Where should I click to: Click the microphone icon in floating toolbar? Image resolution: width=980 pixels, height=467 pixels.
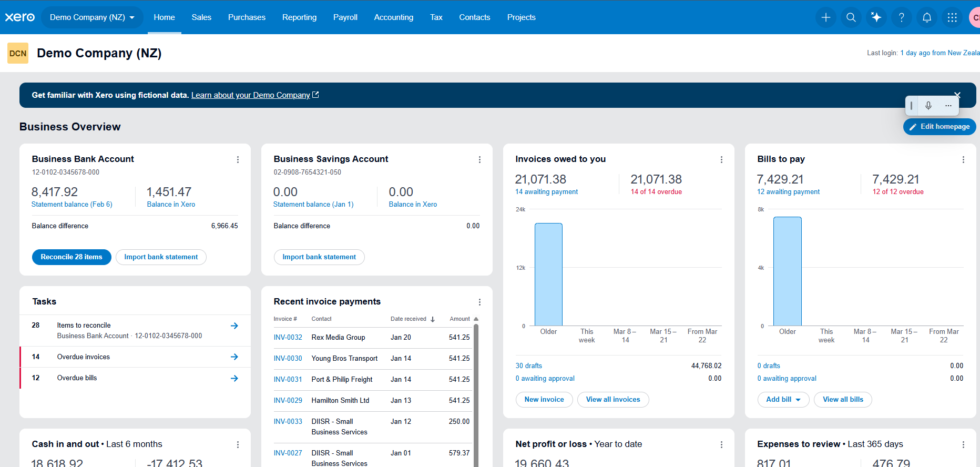pos(928,106)
